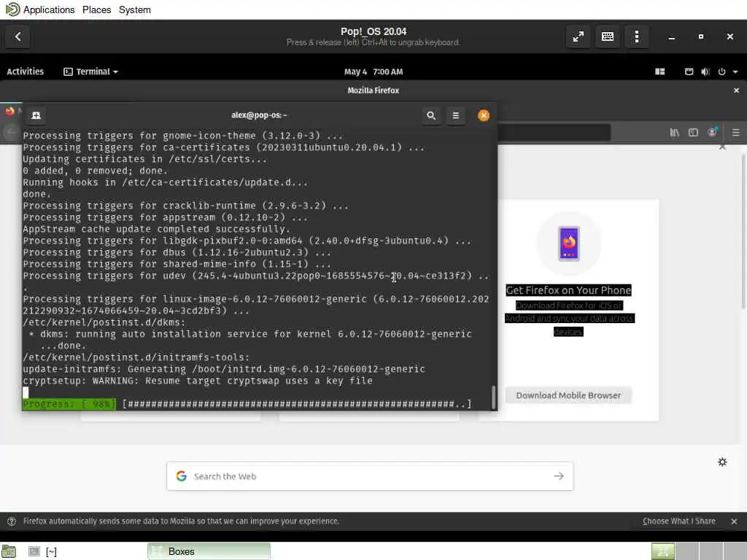Open the System menu

click(x=135, y=9)
